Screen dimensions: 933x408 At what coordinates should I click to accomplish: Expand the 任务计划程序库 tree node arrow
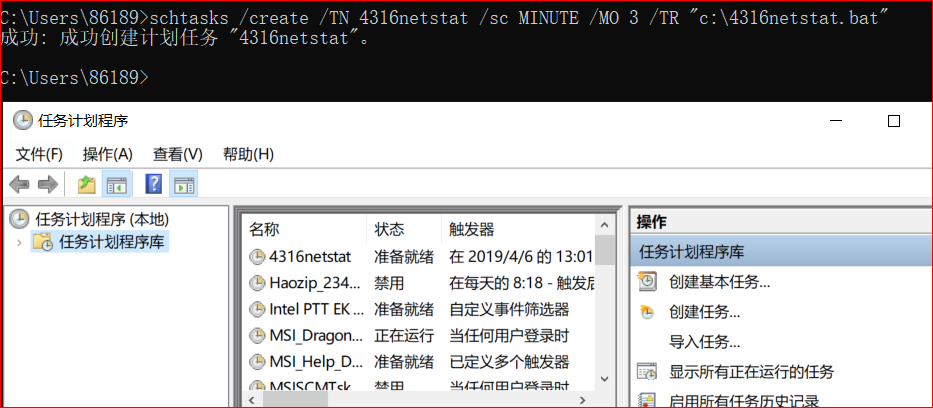coord(20,243)
